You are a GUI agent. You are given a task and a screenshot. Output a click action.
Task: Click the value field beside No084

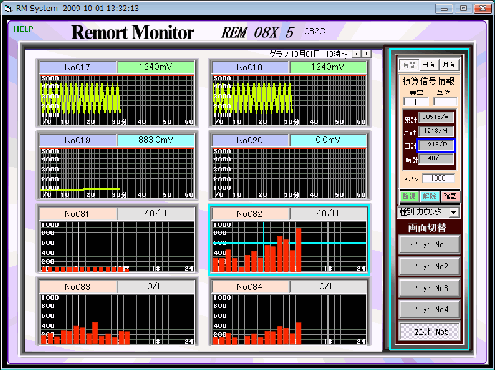328,287
